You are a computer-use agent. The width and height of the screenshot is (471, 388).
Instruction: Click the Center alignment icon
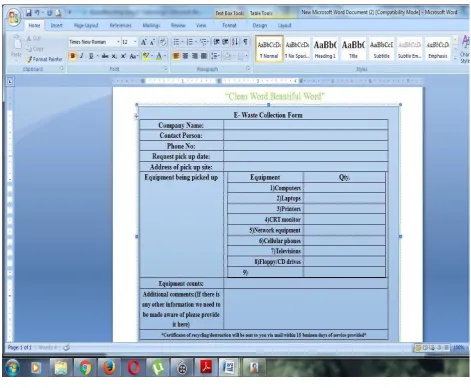click(x=185, y=56)
